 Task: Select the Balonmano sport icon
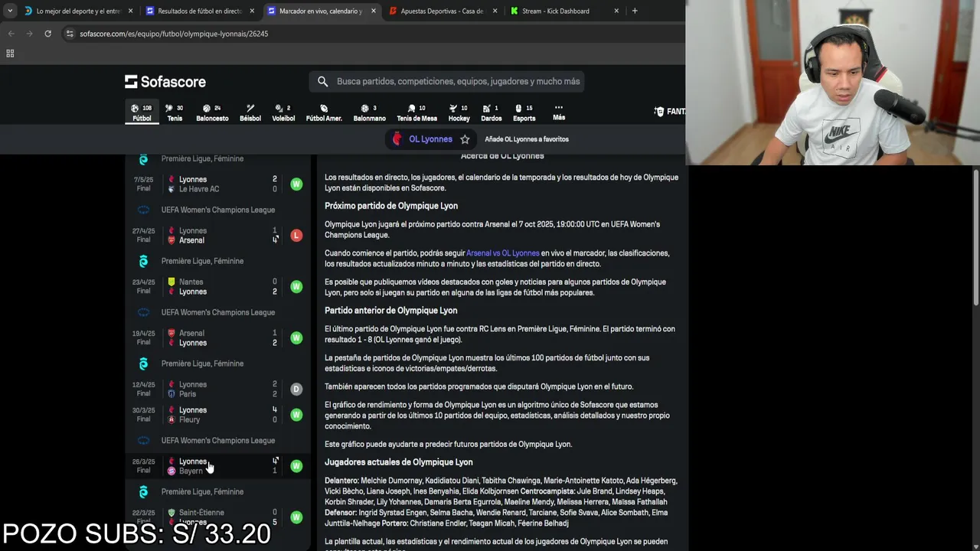[x=369, y=112]
